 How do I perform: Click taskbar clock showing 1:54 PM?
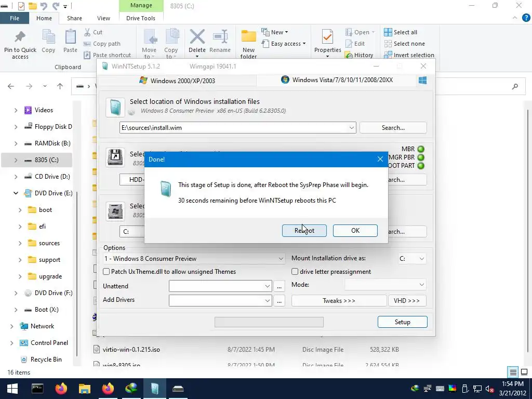pos(512,389)
